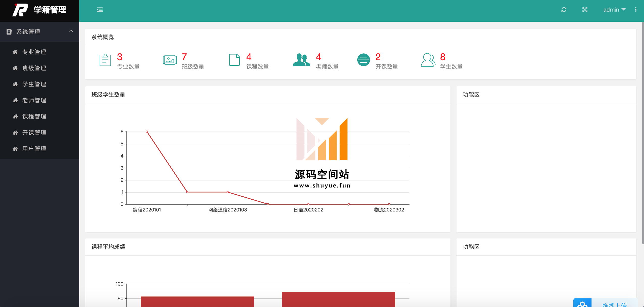Click the group icon for 老师数量
The width and height of the screenshot is (644, 307).
coord(301,60)
